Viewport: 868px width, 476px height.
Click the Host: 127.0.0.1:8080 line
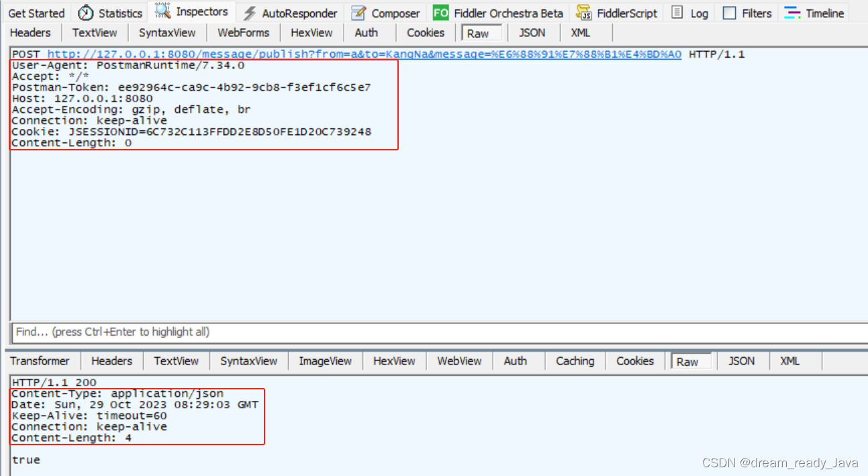(x=83, y=99)
